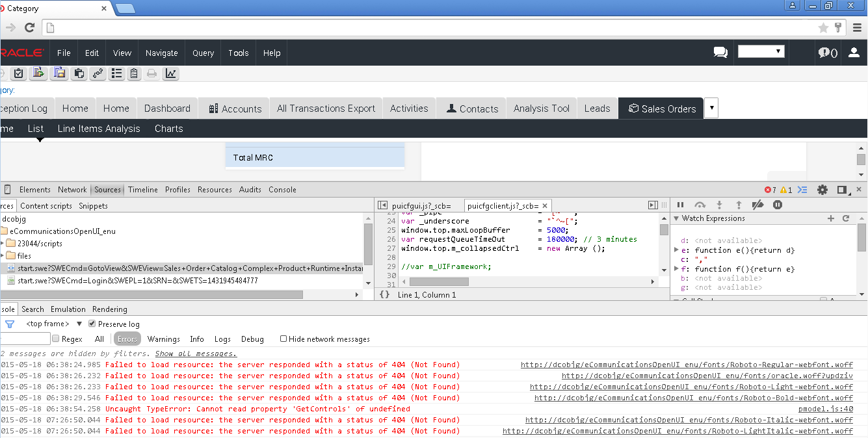Click the connected nodes toolbar icon
Viewport: 868px width, 438px height.
coord(98,73)
